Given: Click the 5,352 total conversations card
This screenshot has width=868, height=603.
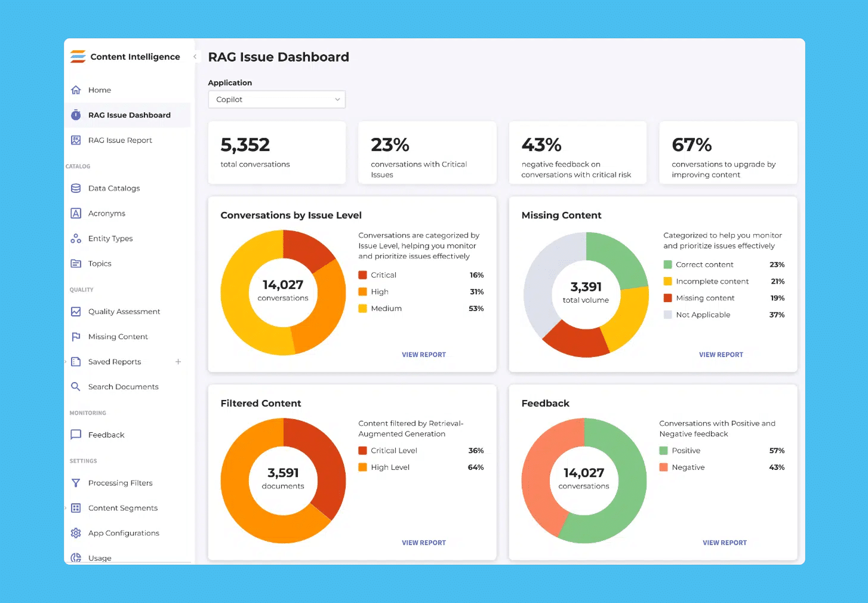Looking at the screenshot, I should [276, 153].
